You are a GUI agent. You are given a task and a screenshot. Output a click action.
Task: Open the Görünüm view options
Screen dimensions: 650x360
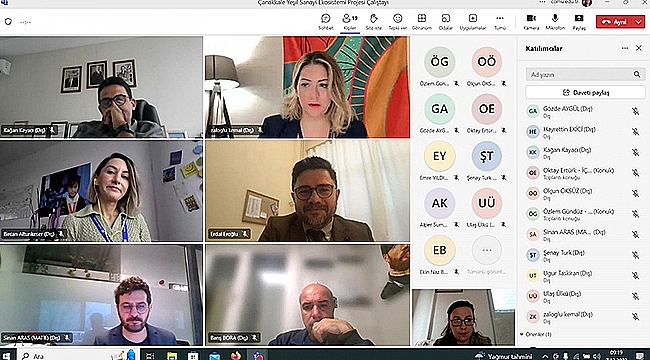click(x=422, y=22)
